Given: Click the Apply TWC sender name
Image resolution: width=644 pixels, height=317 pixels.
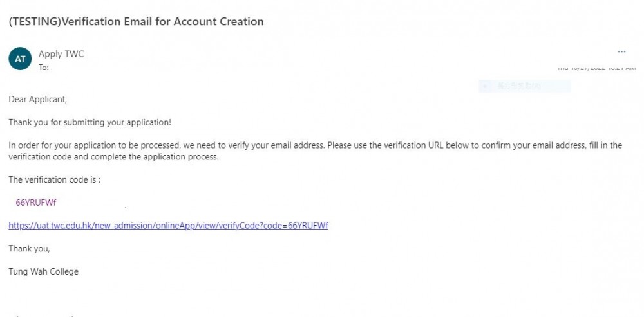Looking at the screenshot, I should (61, 54).
